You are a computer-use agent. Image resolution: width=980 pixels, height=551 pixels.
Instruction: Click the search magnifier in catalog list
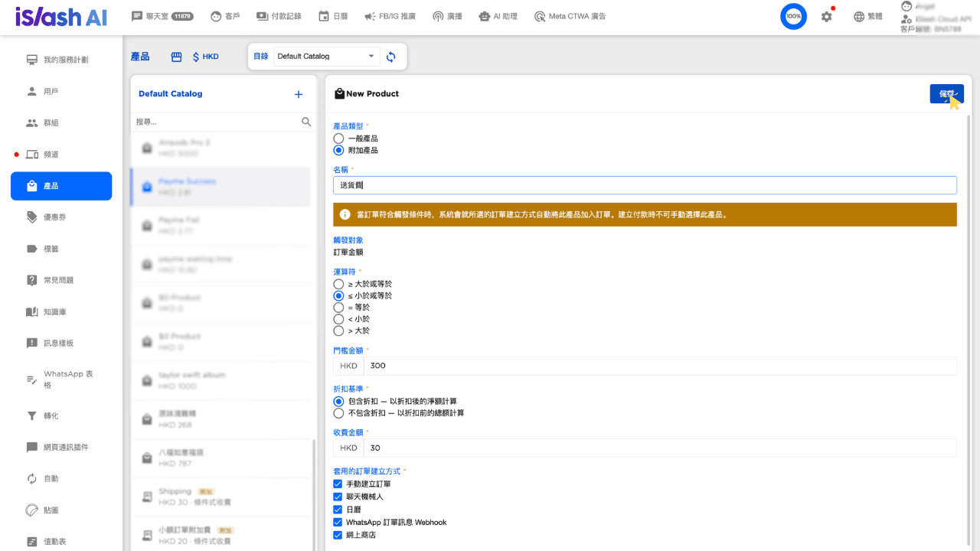tap(306, 122)
